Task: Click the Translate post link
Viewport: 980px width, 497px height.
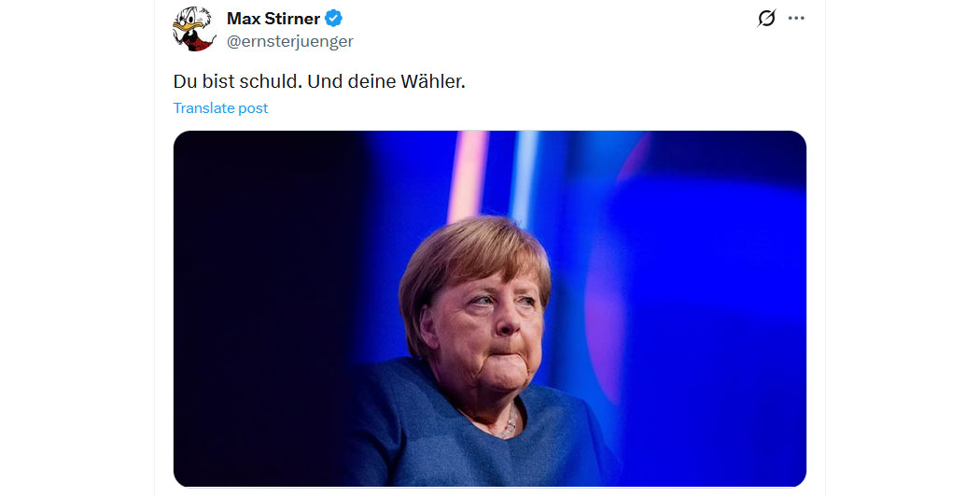Action: click(x=220, y=108)
